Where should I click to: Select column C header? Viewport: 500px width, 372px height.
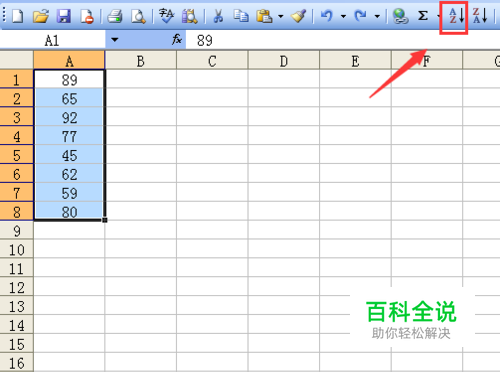pos(212,60)
